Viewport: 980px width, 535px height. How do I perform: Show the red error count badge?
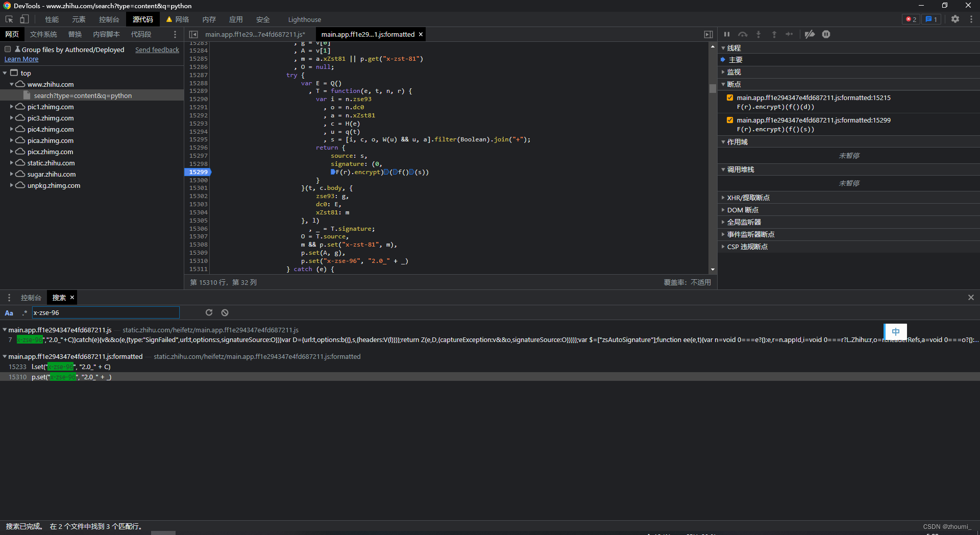[911, 19]
